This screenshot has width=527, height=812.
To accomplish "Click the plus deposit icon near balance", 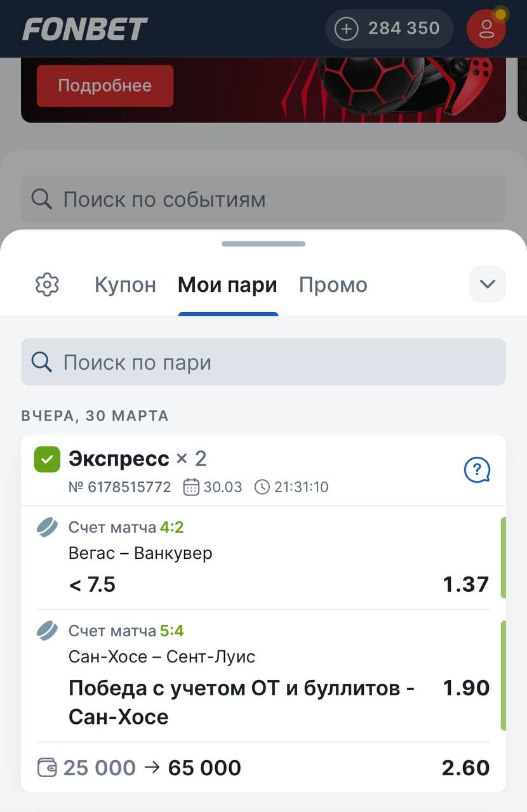I will pos(347,29).
